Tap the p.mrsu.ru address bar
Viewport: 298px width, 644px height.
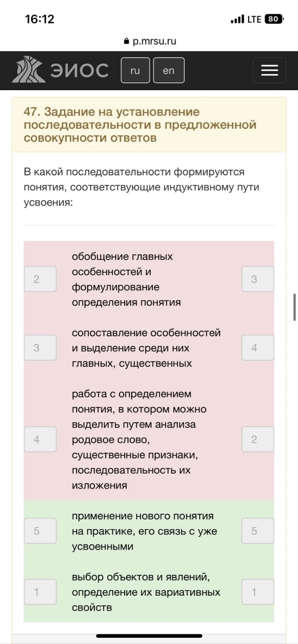(x=149, y=42)
